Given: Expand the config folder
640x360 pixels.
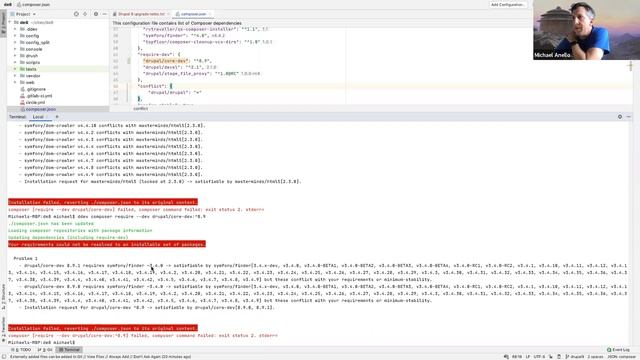Looking at the screenshot, I should tap(15, 36).
